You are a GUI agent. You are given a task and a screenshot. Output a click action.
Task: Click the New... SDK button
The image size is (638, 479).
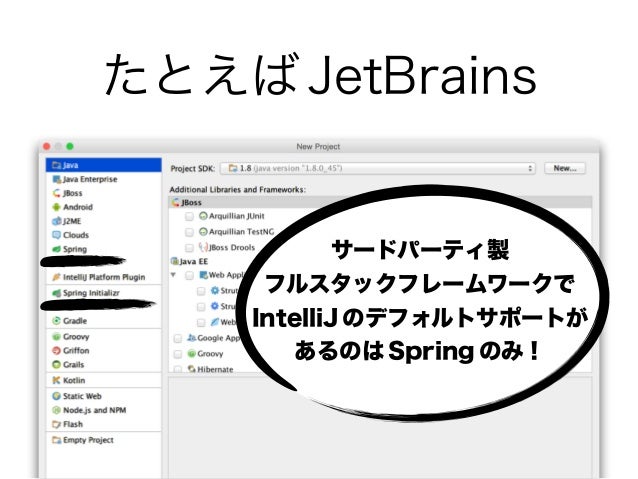click(565, 168)
